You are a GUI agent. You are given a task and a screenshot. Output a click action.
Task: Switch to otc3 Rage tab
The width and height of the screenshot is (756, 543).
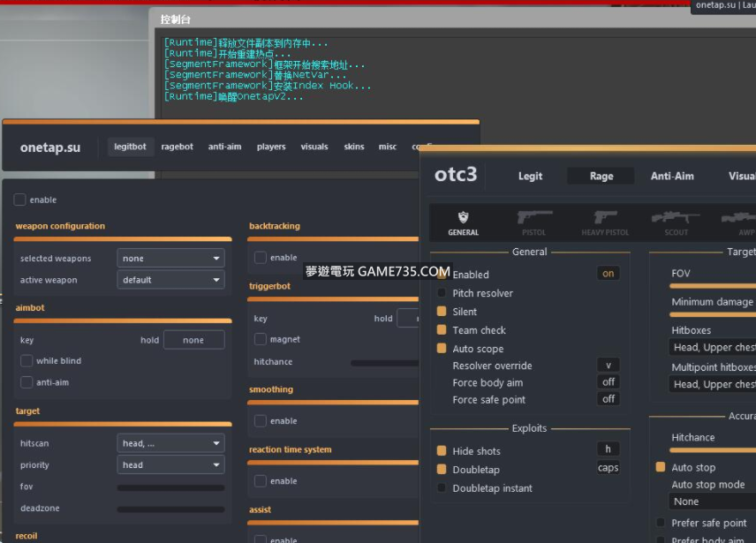point(601,176)
